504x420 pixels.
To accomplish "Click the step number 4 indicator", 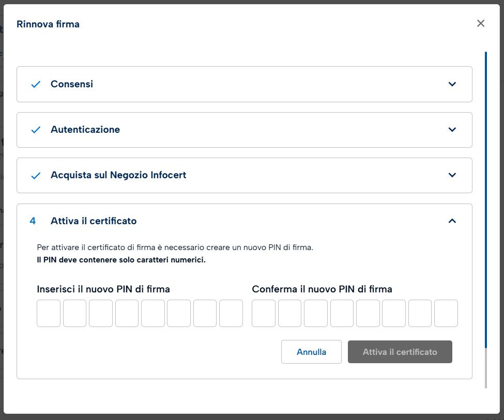I will (x=33, y=221).
